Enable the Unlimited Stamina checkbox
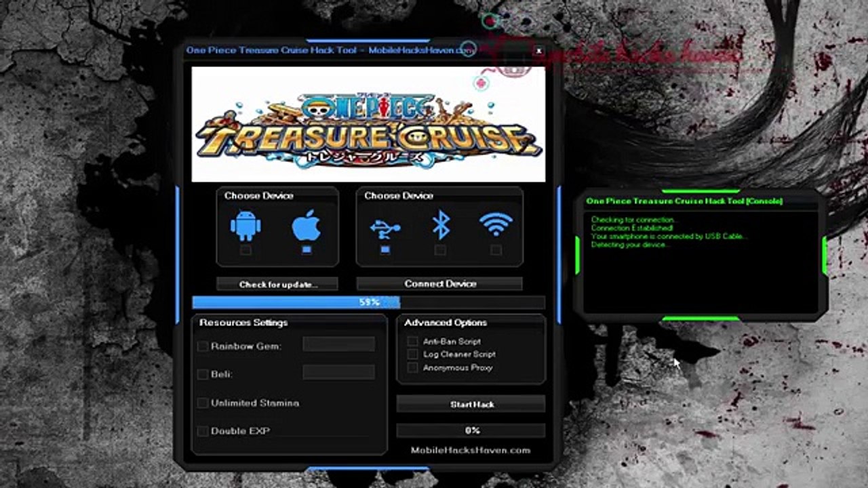 pyautogui.click(x=203, y=403)
